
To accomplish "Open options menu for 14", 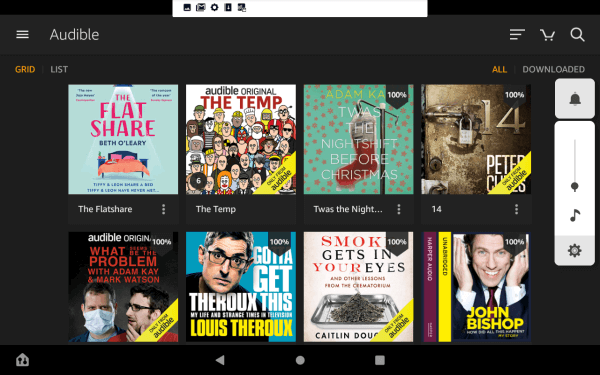I will [516, 209].
